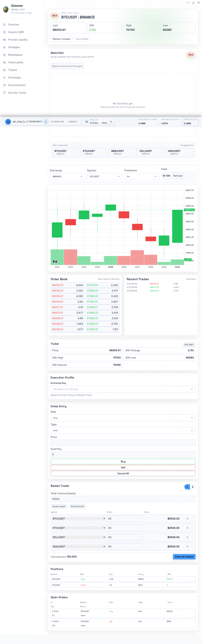Click Add selected button
This screenshot has height=644, width=202.
click(x=77, y=506)
